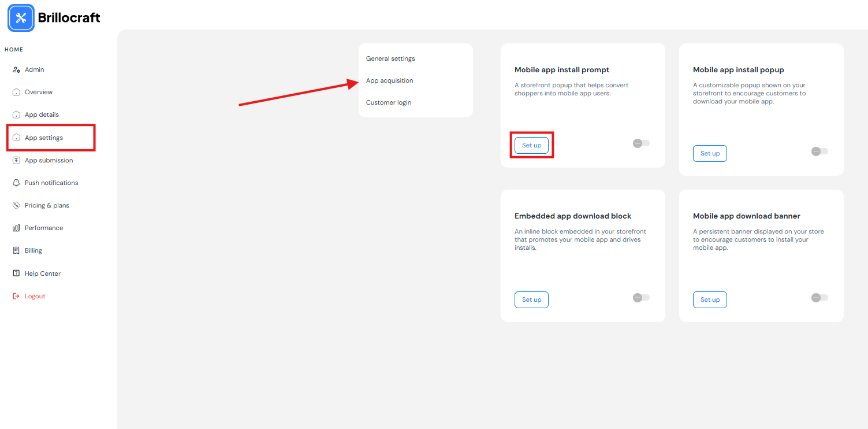Click the Push notifications bell icon
The height and width of the screenshot is (429, 868).
pos(16,183)
